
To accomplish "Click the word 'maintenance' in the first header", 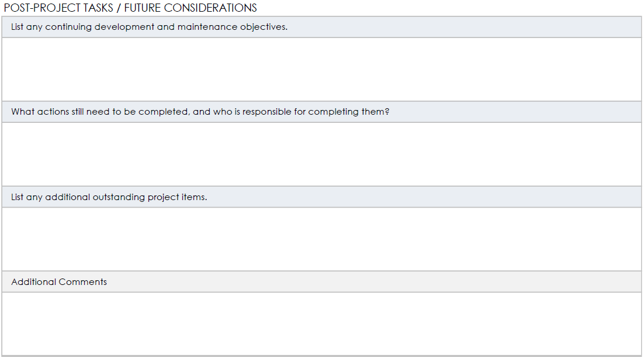I will tap(207, 27).
